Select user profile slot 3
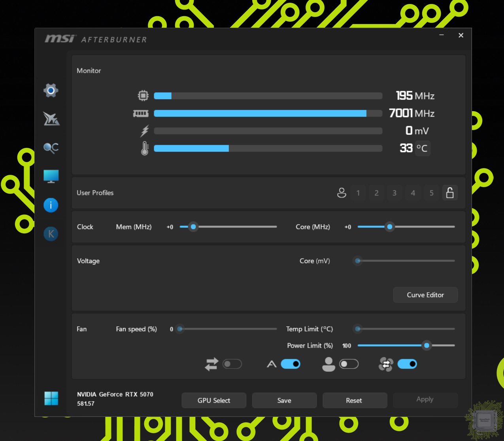The height and width of the screenshot is (441, 504). click(x=395, y=193)
